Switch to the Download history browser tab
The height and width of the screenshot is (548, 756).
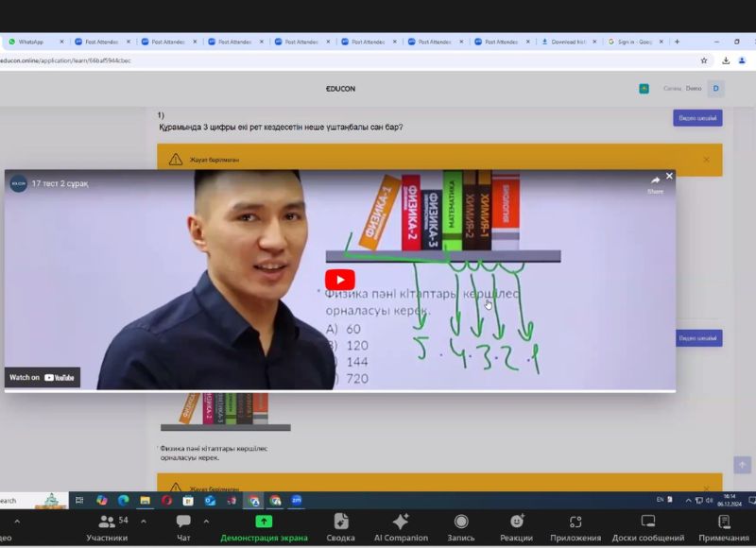(x=570, y=42)
